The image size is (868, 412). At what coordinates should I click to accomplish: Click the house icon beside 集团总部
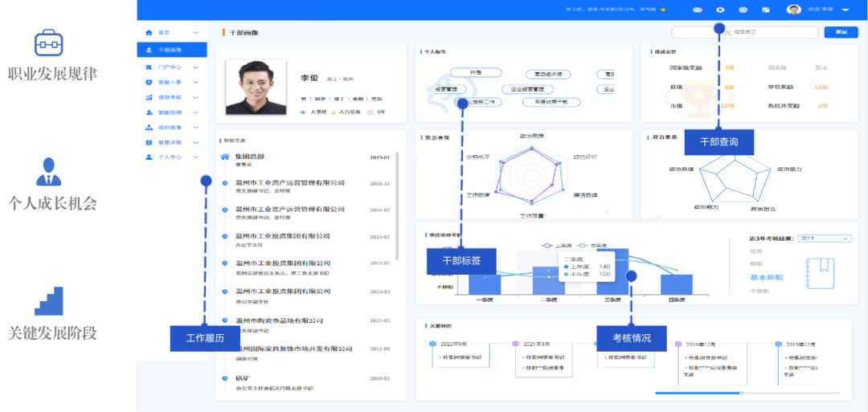[225, 157]
